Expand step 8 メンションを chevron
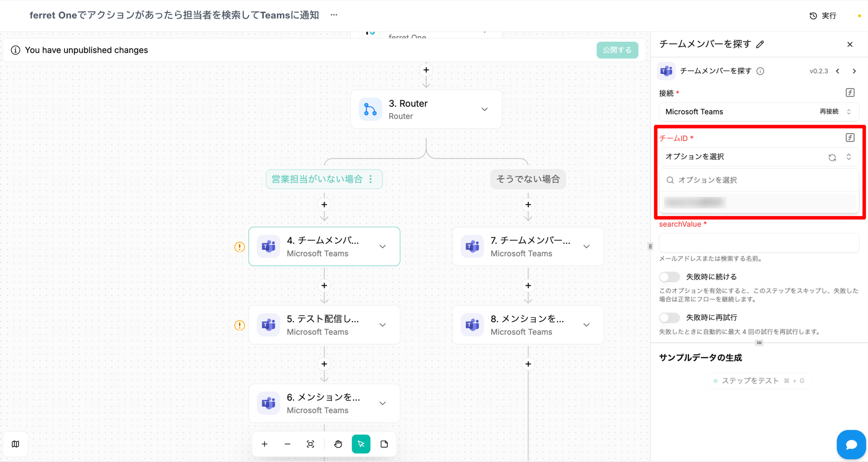The height and width of the screenshot is (462, 868). point(587,325)
